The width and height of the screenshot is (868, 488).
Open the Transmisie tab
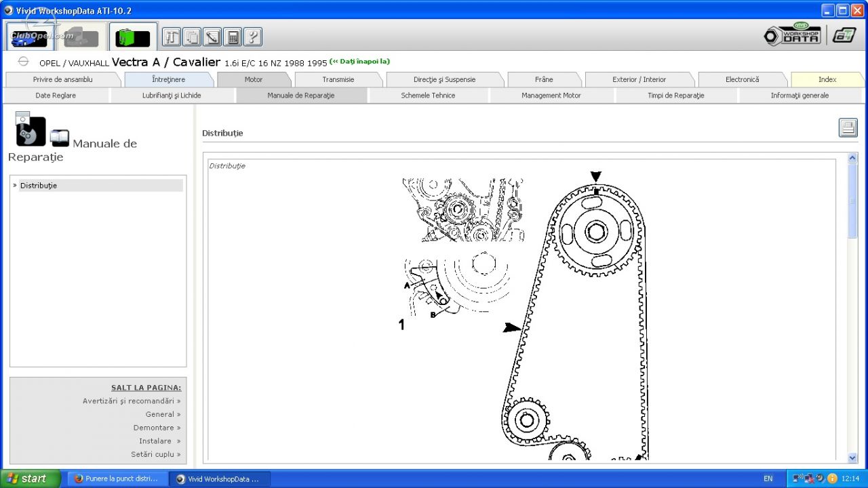pos(338,79)
